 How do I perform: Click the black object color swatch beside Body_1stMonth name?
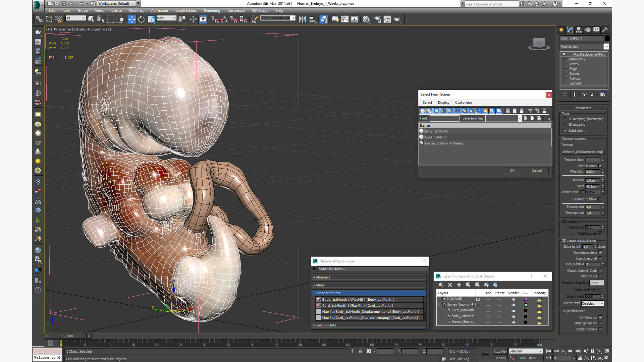click(x=607, y=39)
